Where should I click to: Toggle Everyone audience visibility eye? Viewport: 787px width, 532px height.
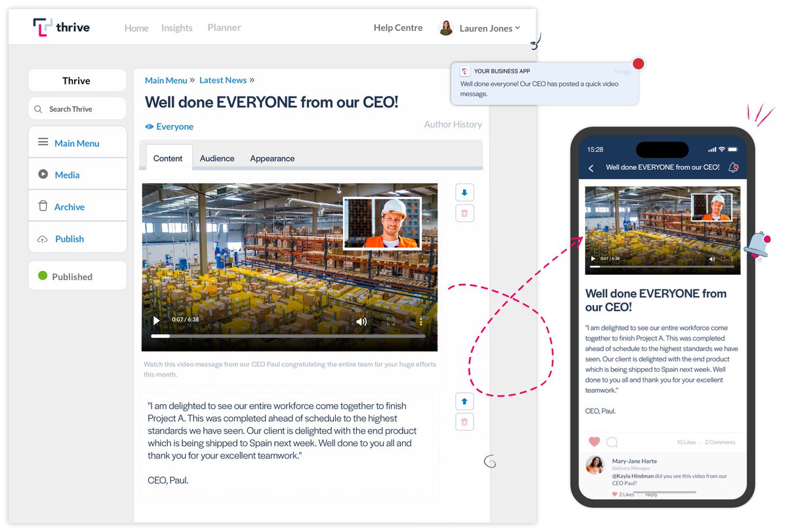click(148, 126)
